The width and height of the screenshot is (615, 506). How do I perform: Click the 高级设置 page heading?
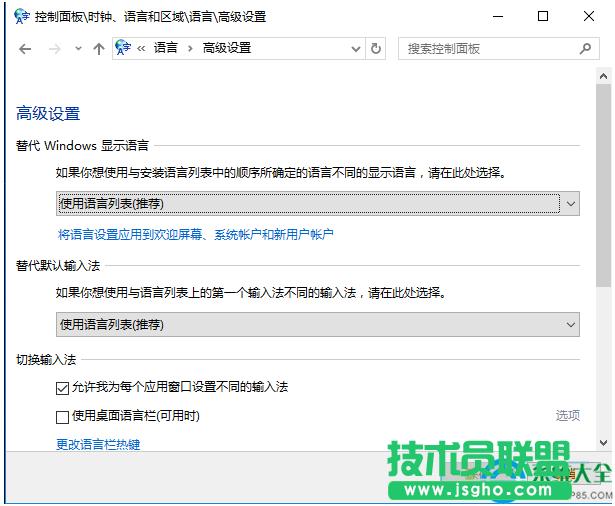[48, 114]
